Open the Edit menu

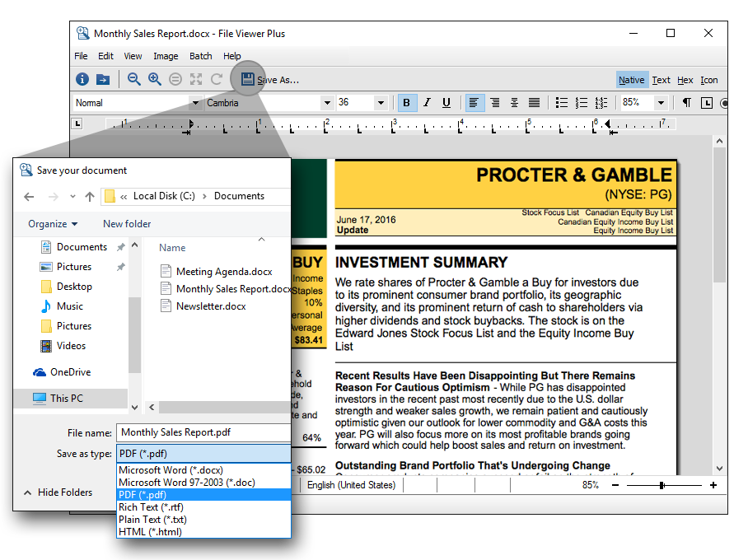[106, 56]
